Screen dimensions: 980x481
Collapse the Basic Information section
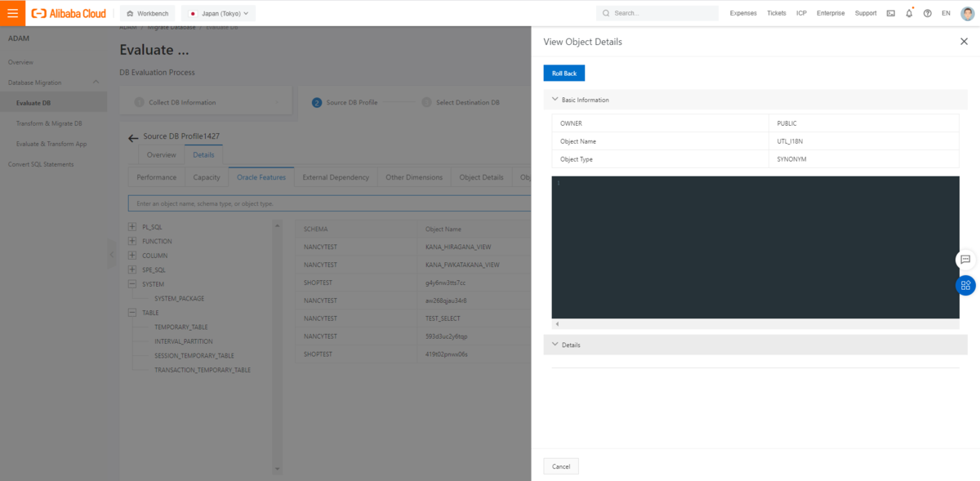555,100
